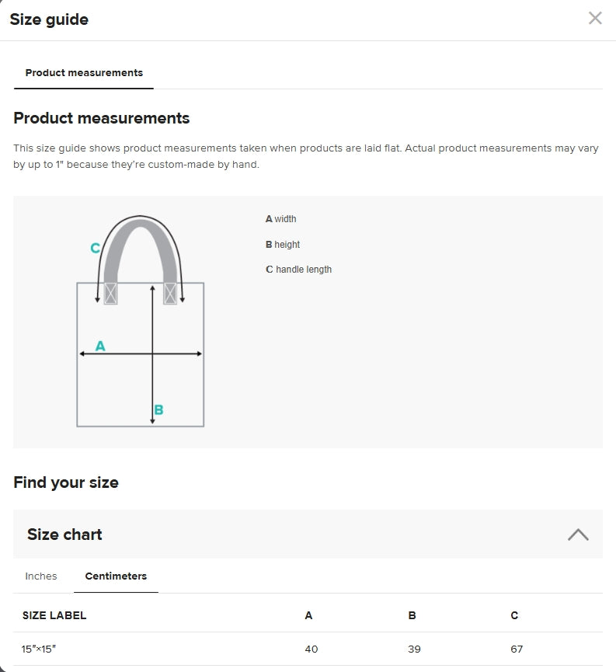Click the width value 40 cell
This screenshot has width=616, height=672.
point(311,649)
